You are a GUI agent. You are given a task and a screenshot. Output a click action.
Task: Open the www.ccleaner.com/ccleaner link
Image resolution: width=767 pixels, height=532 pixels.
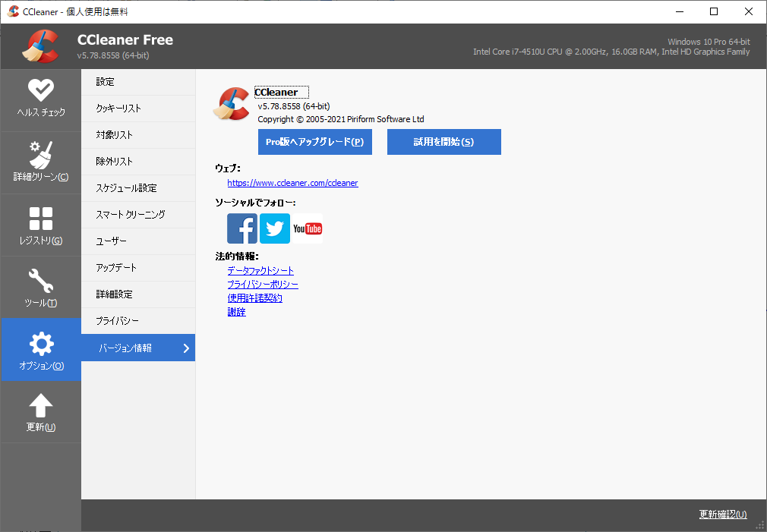[x=292, y=183]
